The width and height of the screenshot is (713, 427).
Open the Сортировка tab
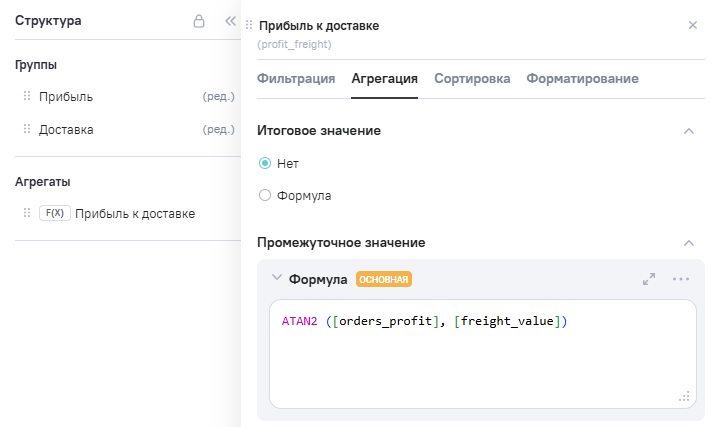472,79
